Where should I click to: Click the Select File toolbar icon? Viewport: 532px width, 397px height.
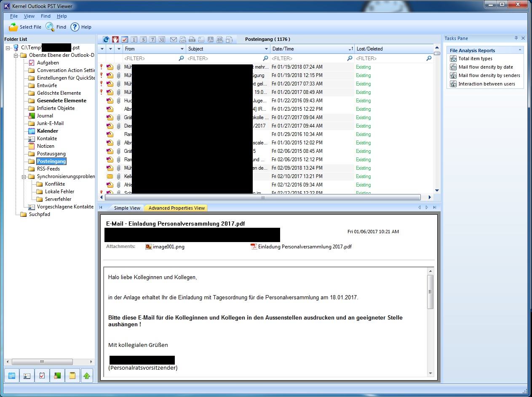(13, 27)
